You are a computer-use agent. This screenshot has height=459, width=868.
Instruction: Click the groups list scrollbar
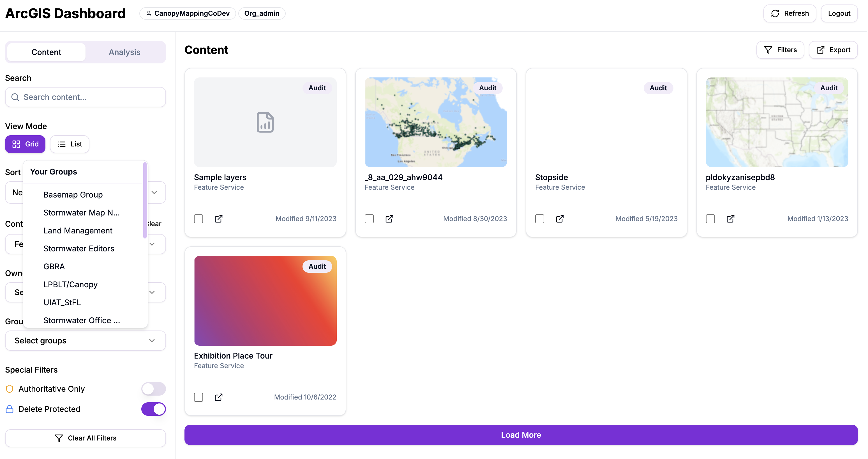tap(145, 200)
